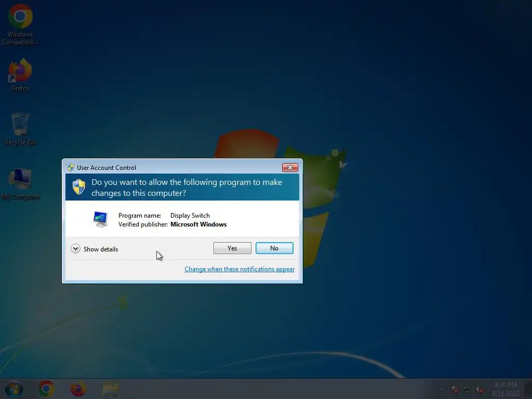
Task: Show hidden tray icons arrow
Action: click(x=442, y=389)
